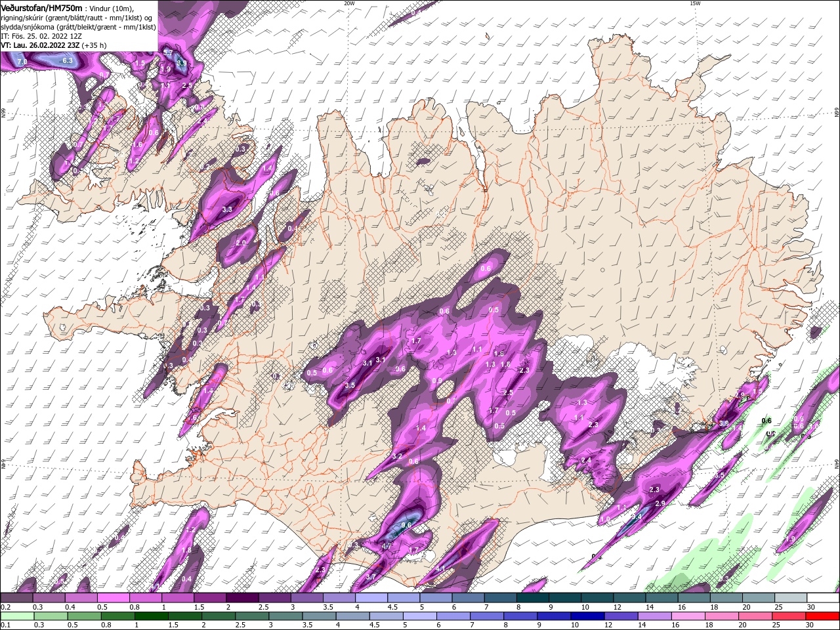
Task: Click the 4.1 precipitation value on the map
Action: [440, 568]
